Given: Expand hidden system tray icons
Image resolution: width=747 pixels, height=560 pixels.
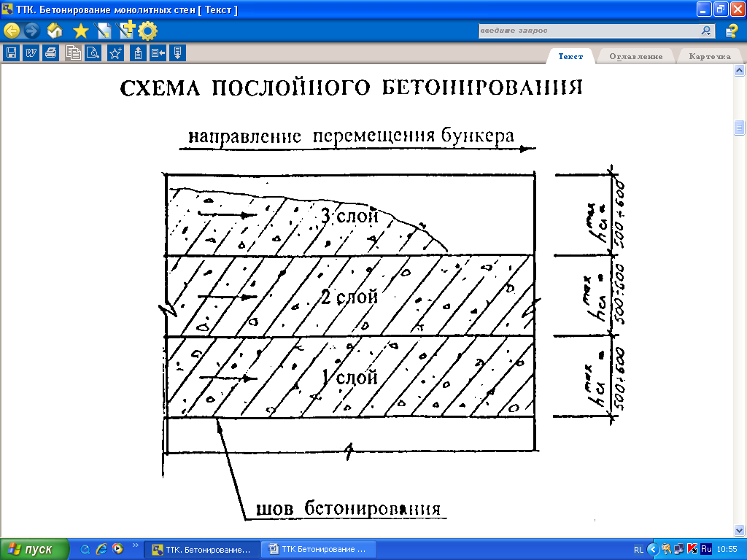Looking at the screenshot, I should pyautogui.click(x=652, y=550).
